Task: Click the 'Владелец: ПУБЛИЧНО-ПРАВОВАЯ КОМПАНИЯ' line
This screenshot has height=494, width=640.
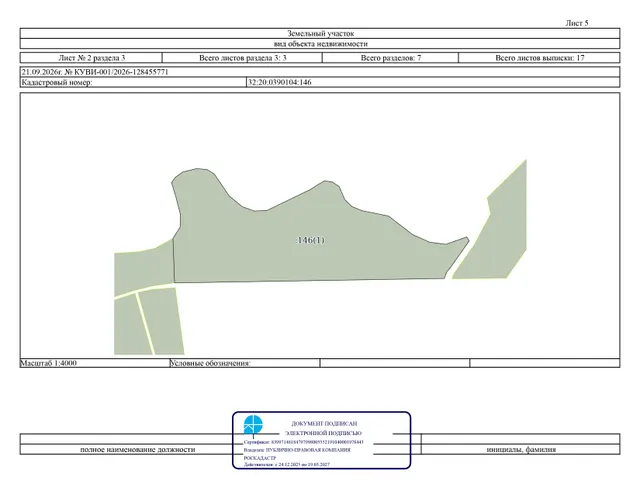Action: [297, 450]
